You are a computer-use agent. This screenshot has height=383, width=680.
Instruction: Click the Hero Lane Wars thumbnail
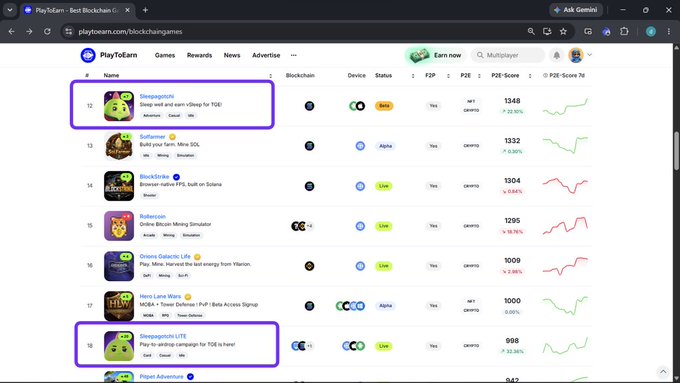[x=119, y=306]
